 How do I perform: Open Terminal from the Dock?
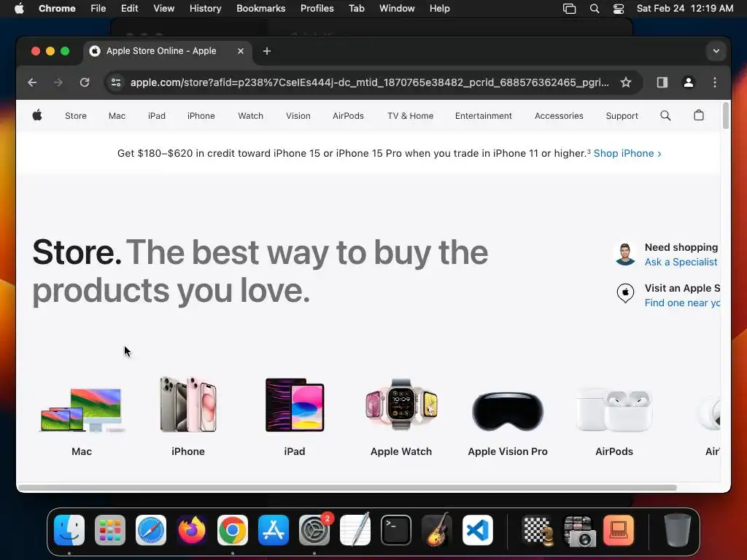pyautogui.click(x=396, y=530)
